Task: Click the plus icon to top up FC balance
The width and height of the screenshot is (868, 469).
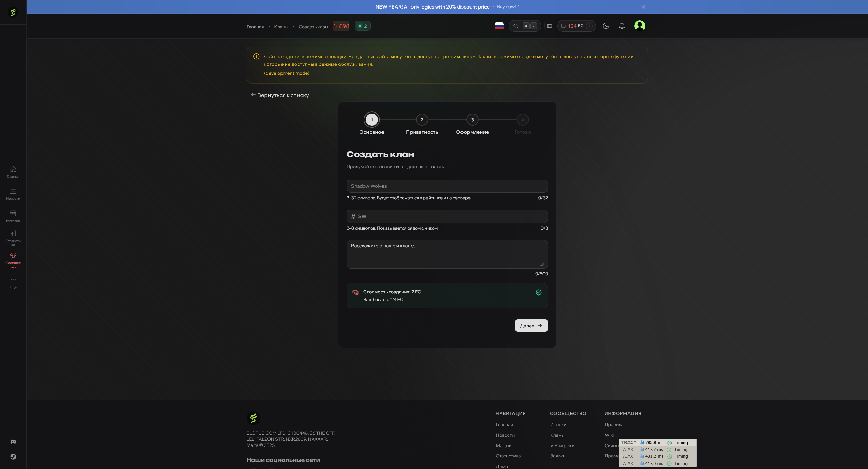Action: pyautogui.click(x=589, y=26)
